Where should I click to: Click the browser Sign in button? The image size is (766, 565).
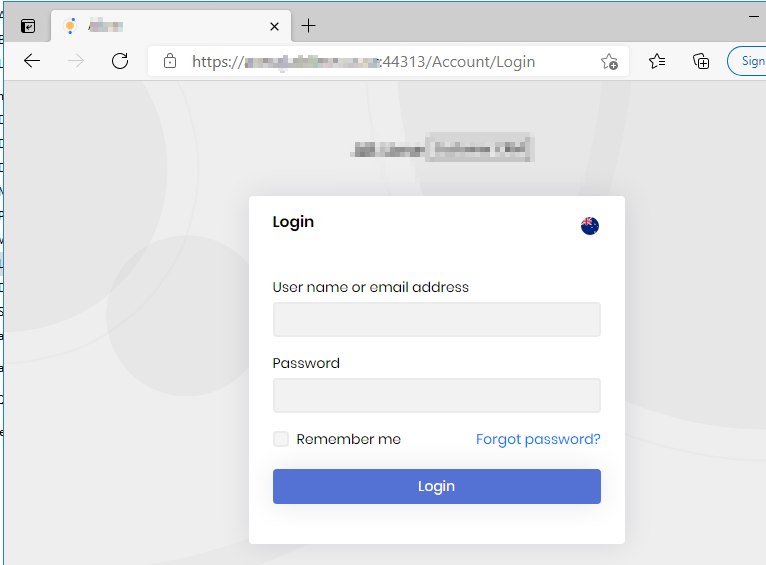pyautogui.click(x=751, y=61)
